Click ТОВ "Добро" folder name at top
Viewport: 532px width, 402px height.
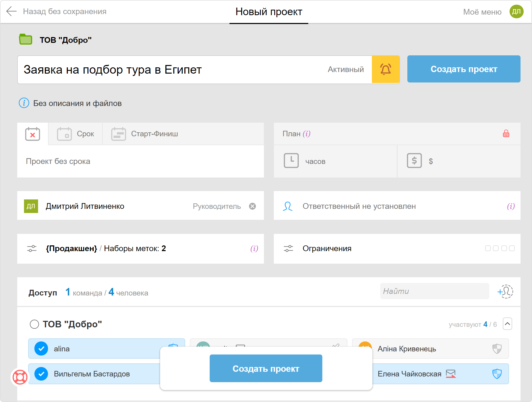[x=65, y=40]
